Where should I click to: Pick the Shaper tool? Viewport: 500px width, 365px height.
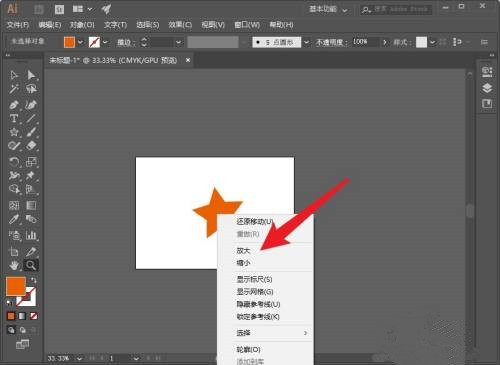click(14, 146)
